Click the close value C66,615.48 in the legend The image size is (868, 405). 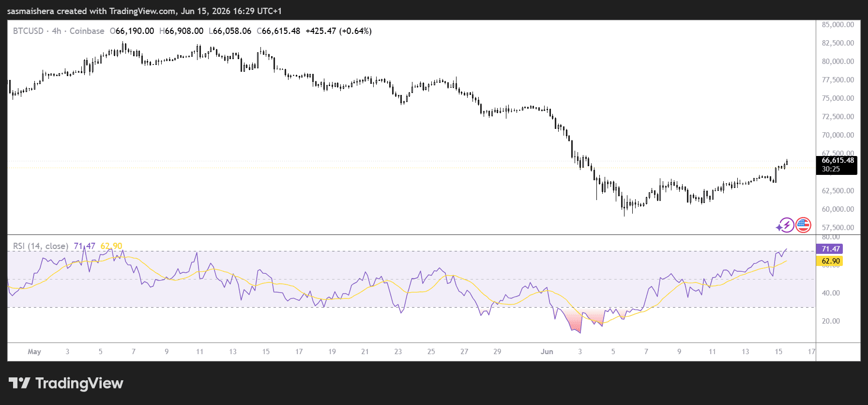[x=278, y=31]
